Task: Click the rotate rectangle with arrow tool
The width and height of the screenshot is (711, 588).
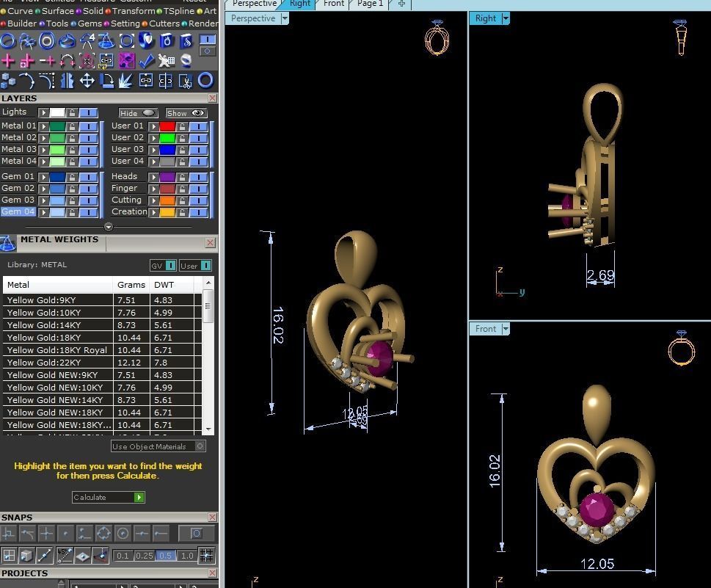Action: point(106,81)
